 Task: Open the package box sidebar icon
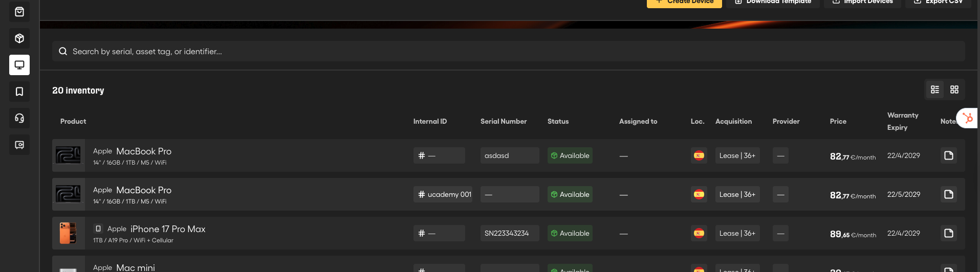(19, 38)
